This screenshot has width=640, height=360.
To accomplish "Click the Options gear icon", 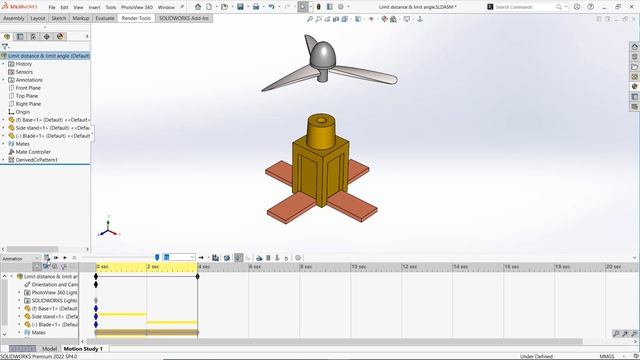I will click(341, 7).
